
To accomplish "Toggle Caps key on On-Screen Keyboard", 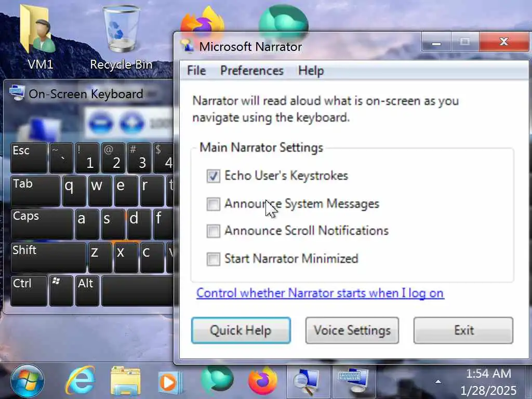I will click(42, 224).
